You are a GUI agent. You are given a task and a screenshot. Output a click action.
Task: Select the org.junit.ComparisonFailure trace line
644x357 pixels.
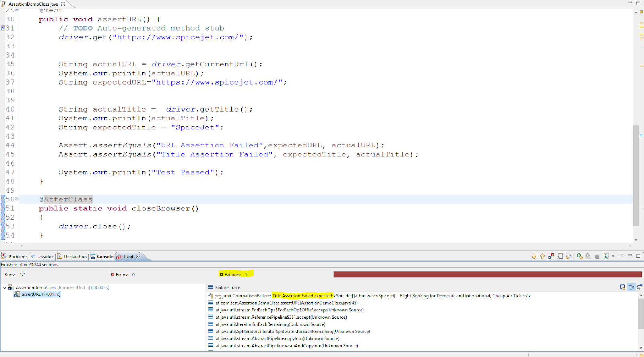[373, 296]
